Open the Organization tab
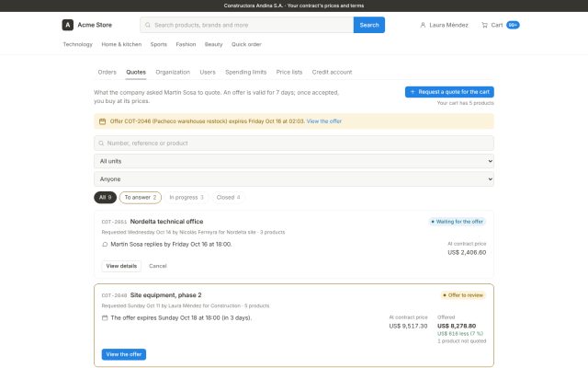 click(173, 72)
